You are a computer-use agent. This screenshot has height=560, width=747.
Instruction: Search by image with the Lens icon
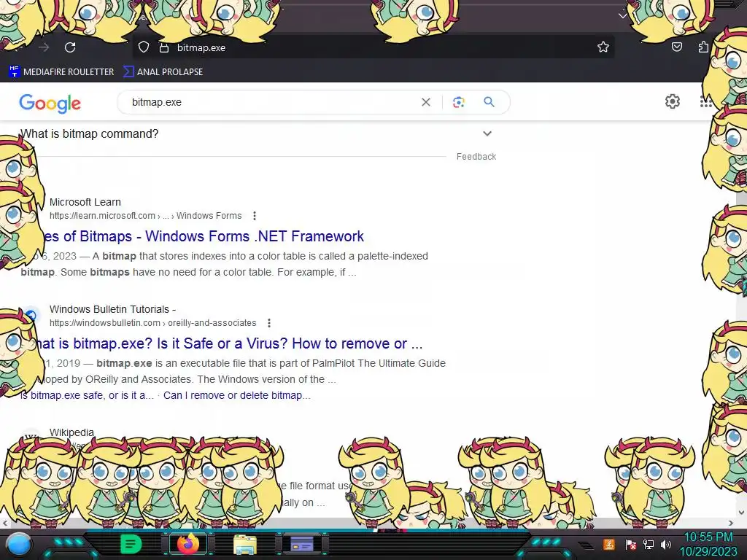(458, 102)
